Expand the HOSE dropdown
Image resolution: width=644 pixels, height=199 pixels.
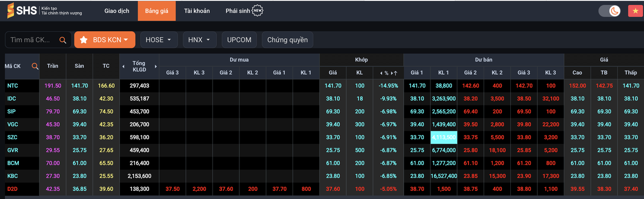158,40
